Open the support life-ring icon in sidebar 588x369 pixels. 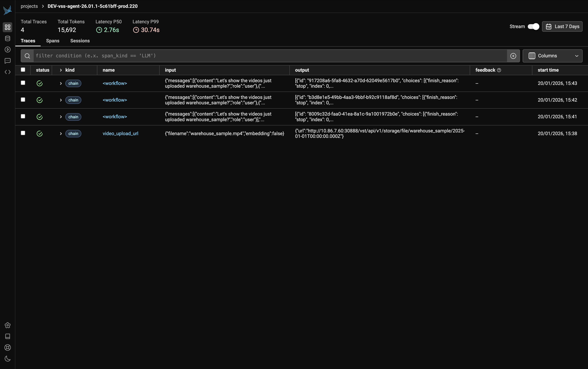click(x=7, y=348)
